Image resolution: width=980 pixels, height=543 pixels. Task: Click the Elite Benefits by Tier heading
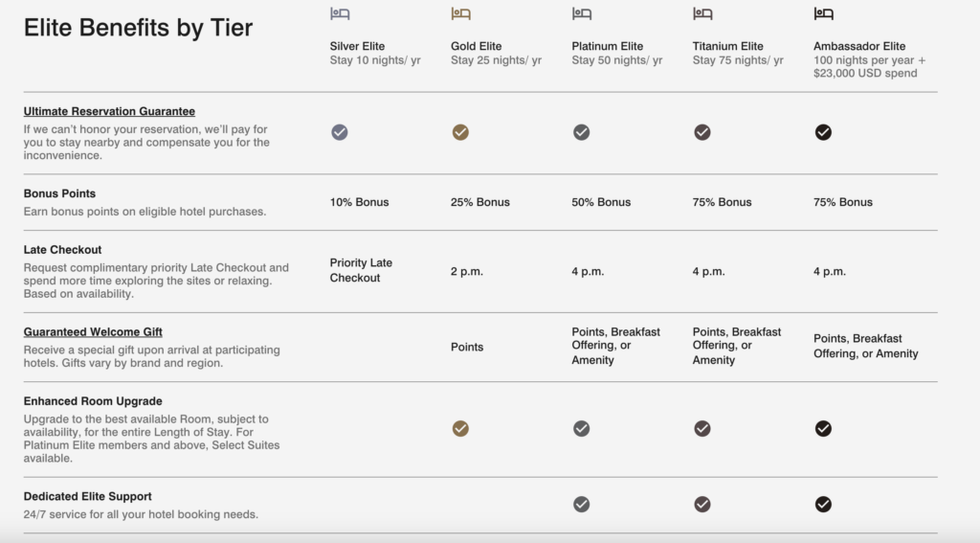(138, 28)
